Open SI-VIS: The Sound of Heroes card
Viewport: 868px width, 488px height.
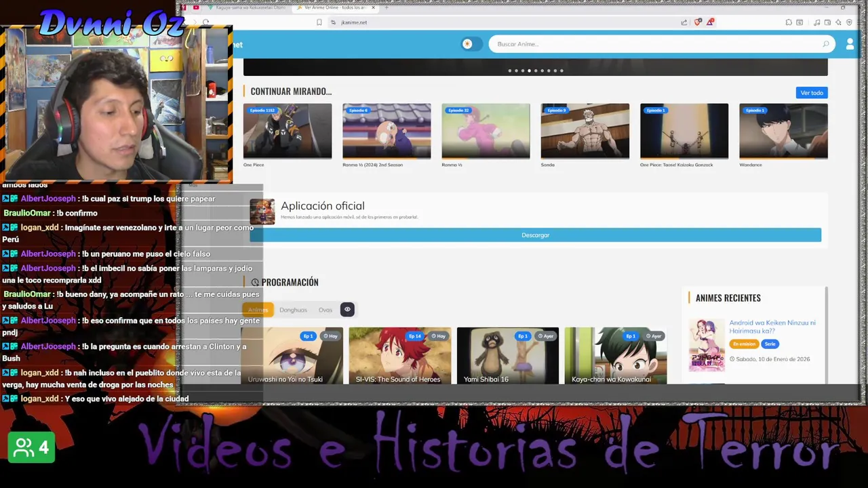click(x=399, y=356)
